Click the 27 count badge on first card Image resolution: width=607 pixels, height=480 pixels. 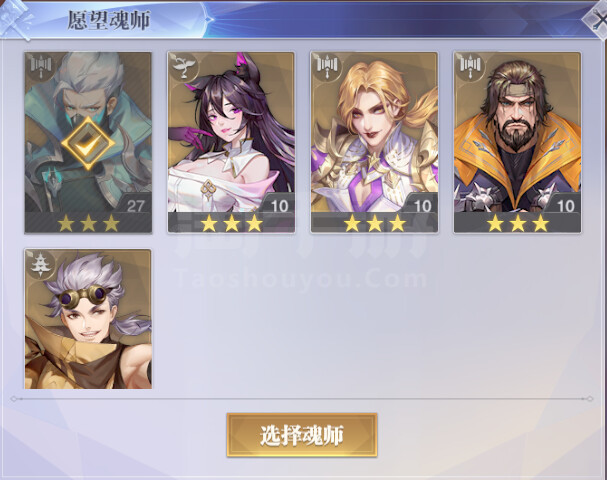pos(135,206)
